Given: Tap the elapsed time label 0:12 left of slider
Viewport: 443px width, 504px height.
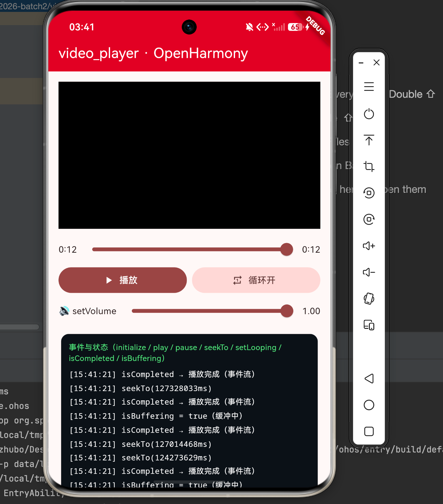Looking at the screenshot, I should point(68,249).
